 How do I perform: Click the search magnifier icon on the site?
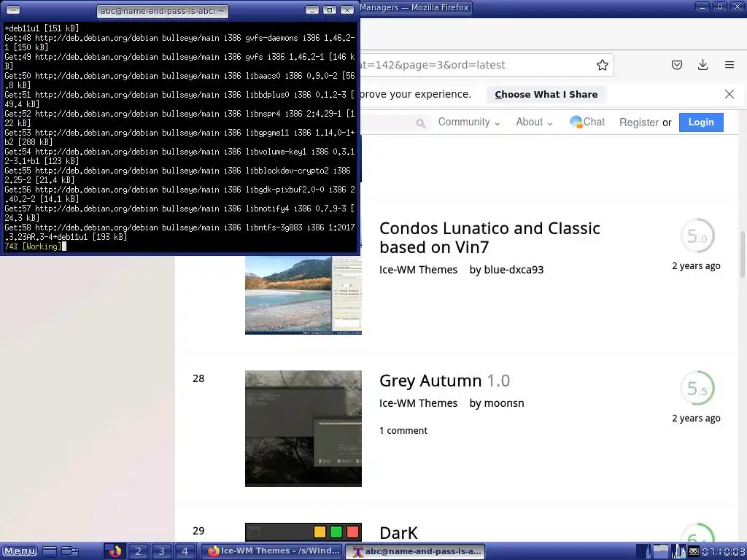[420, 123]
